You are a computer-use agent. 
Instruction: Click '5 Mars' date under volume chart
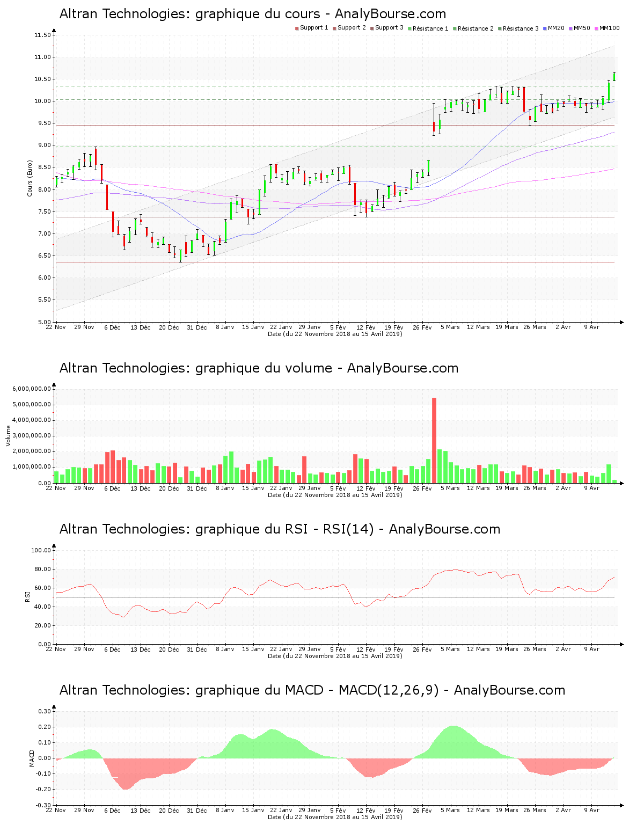450,488
